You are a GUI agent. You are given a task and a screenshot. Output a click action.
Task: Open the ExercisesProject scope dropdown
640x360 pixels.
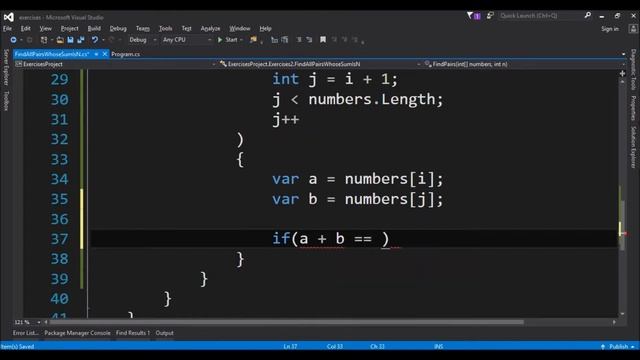coord(116,64)
